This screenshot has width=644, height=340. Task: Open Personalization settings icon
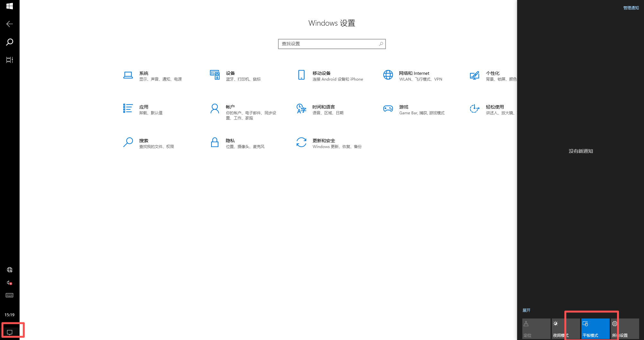pyautogui.click(x=475, y=75)
